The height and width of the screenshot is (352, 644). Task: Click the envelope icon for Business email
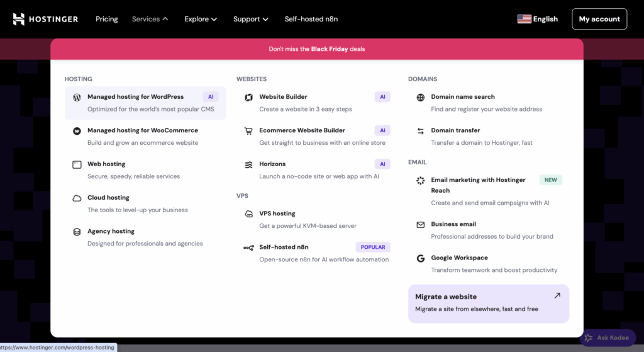point(420,225)
